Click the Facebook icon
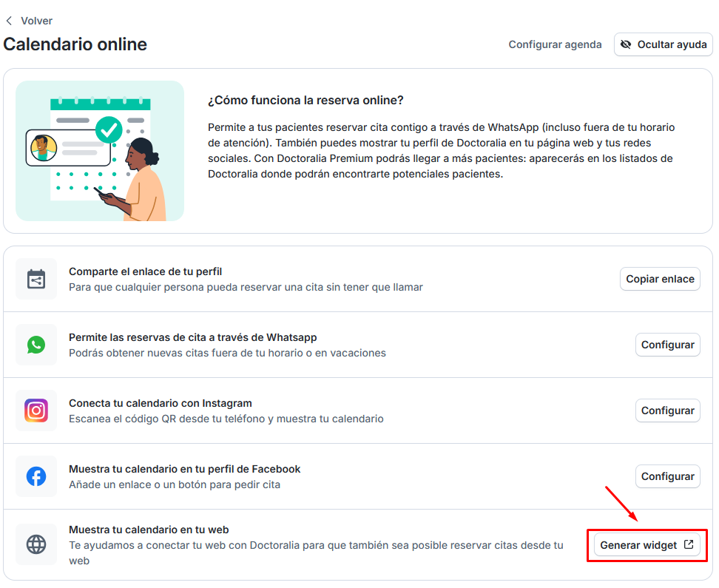The height and width of the screenshot is (588, 719). [x=36, y=476]
